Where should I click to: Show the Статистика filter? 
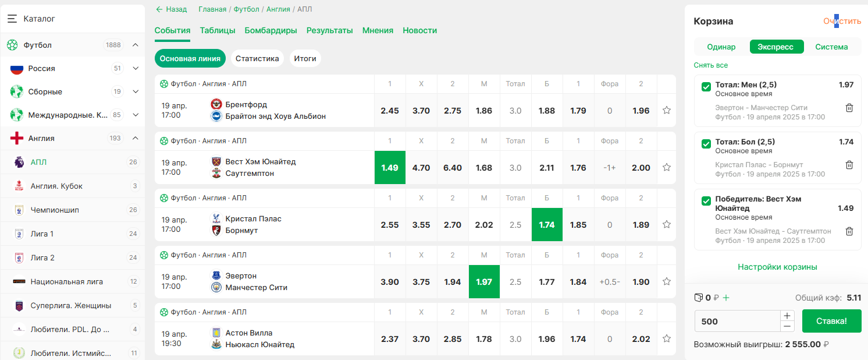pyautogui.click(x=257, y=58)
